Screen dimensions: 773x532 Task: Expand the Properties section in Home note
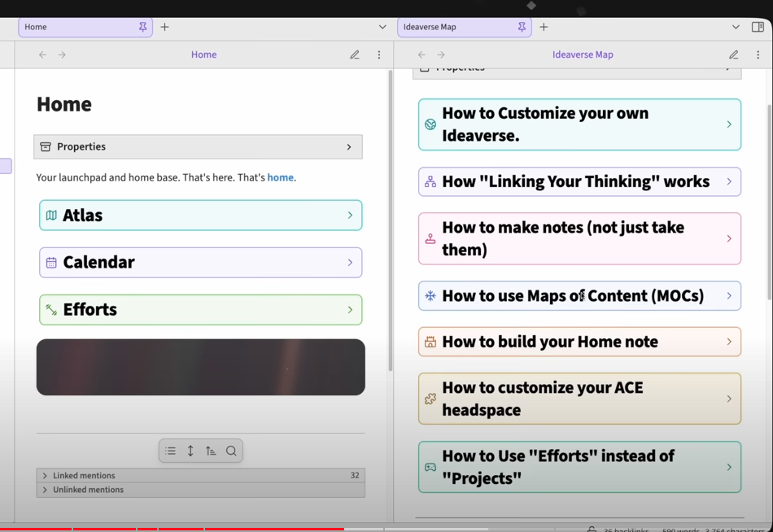(x=349, y=147)
